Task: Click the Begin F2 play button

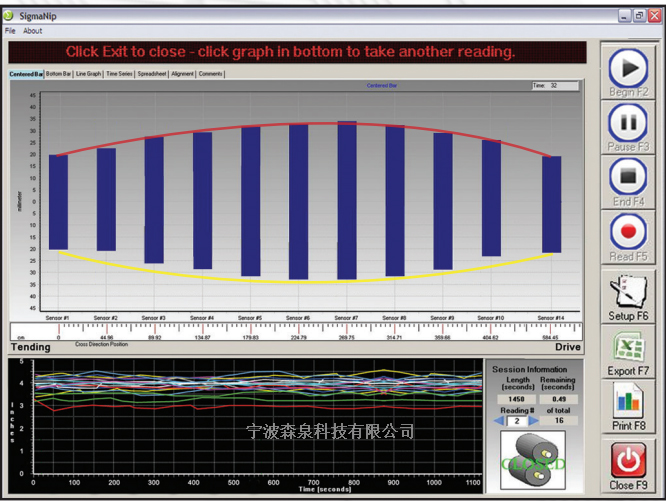Action: (628, 70)
